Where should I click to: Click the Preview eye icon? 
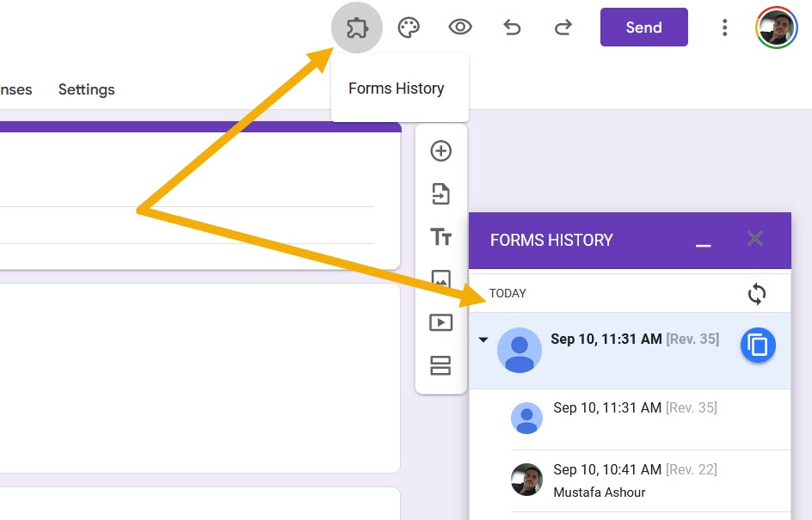point(460,27)
